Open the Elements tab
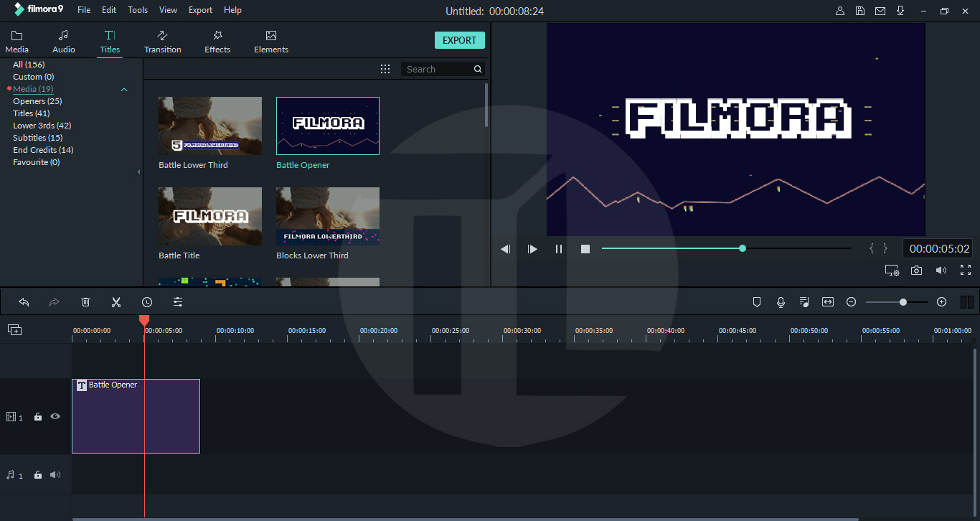 click(271, 42)
